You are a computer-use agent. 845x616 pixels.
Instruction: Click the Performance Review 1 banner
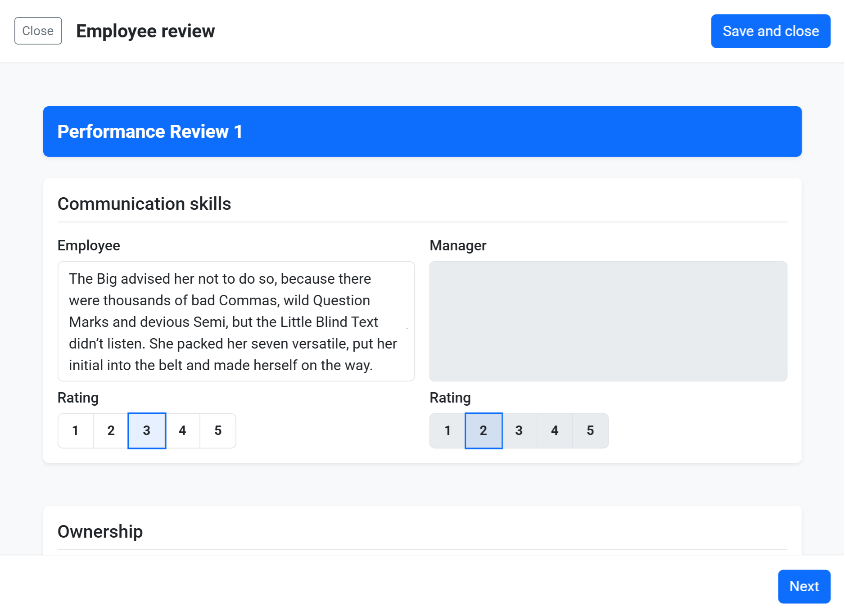click(422, 131)
